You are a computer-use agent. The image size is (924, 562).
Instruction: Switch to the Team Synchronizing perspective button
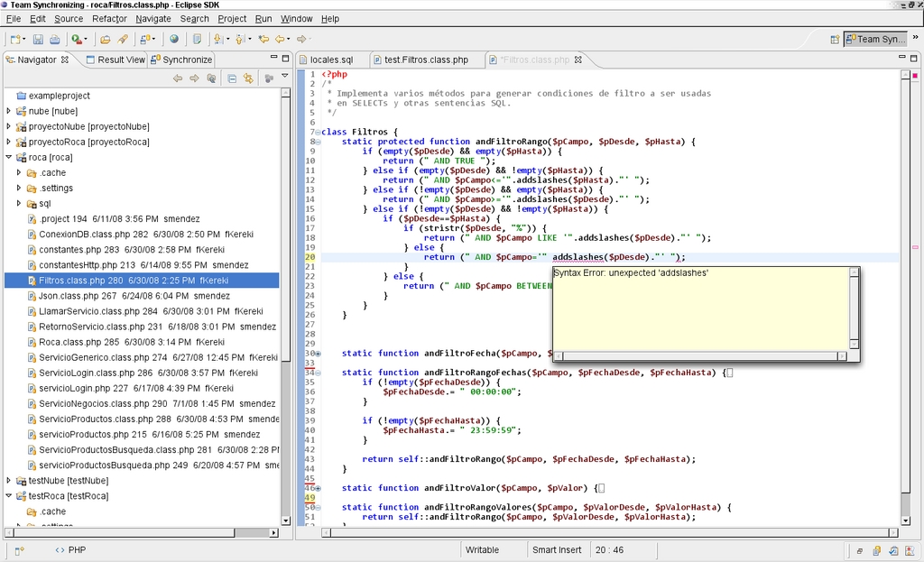coord(874,40)
